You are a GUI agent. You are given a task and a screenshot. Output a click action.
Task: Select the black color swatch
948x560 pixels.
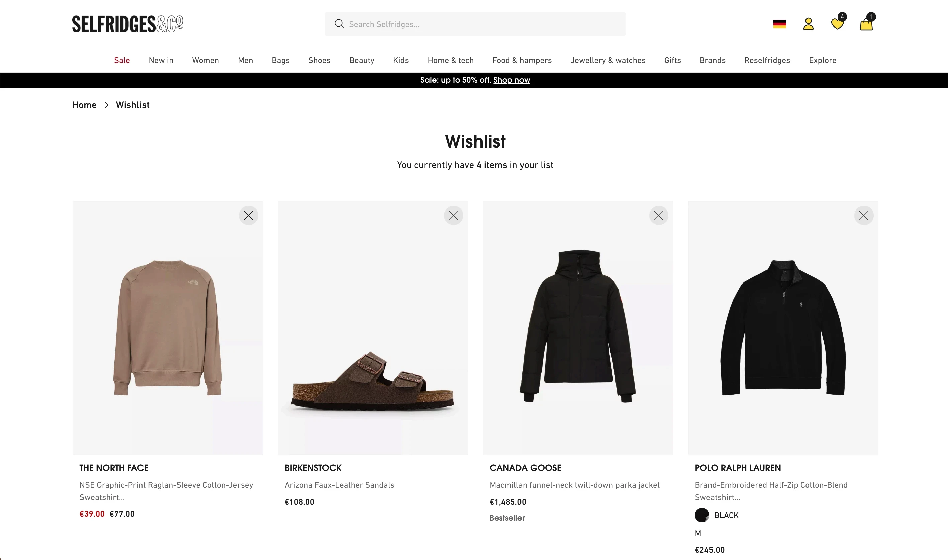[x=702, y=515]
